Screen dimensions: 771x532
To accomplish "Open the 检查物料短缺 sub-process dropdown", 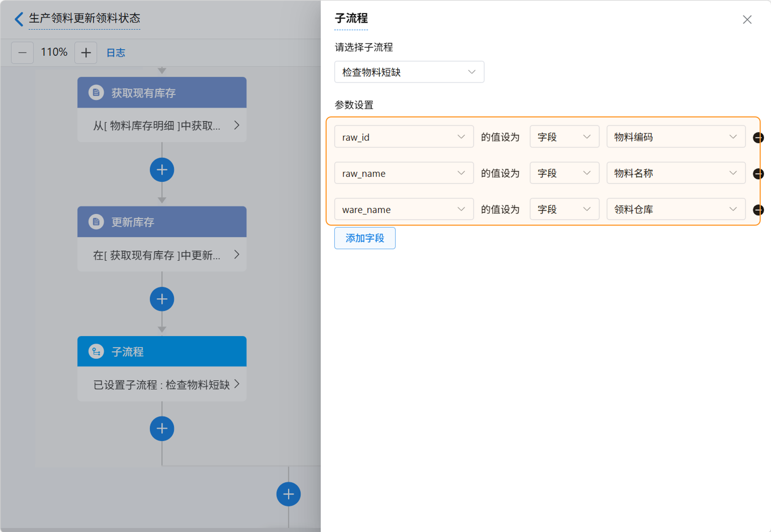I will tap(409, 72).
